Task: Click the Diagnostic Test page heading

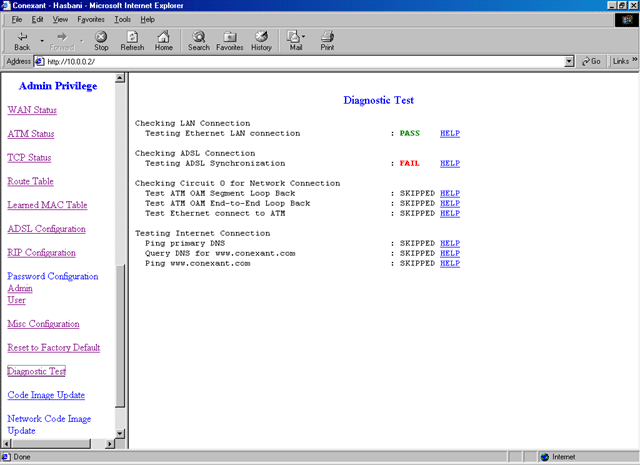Action: [378, 100]
